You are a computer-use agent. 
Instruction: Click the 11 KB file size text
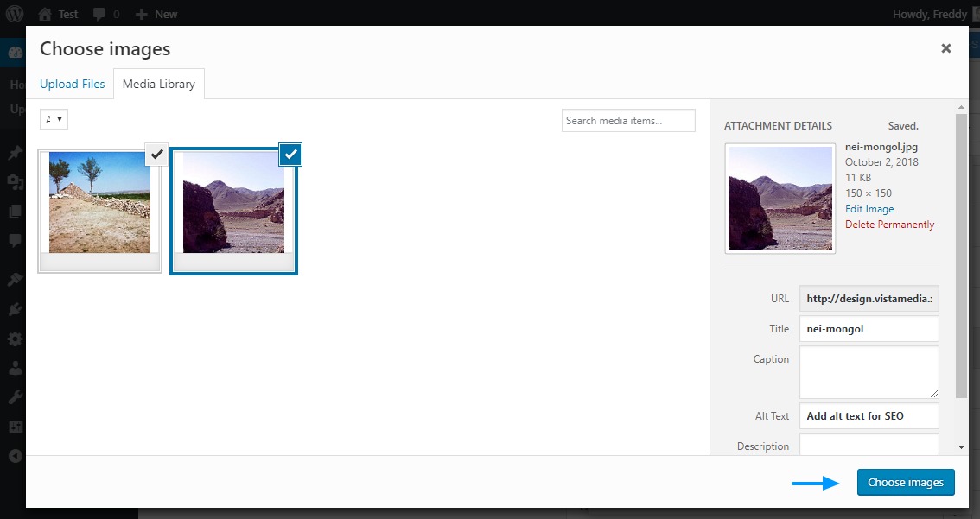pos(858,177)
